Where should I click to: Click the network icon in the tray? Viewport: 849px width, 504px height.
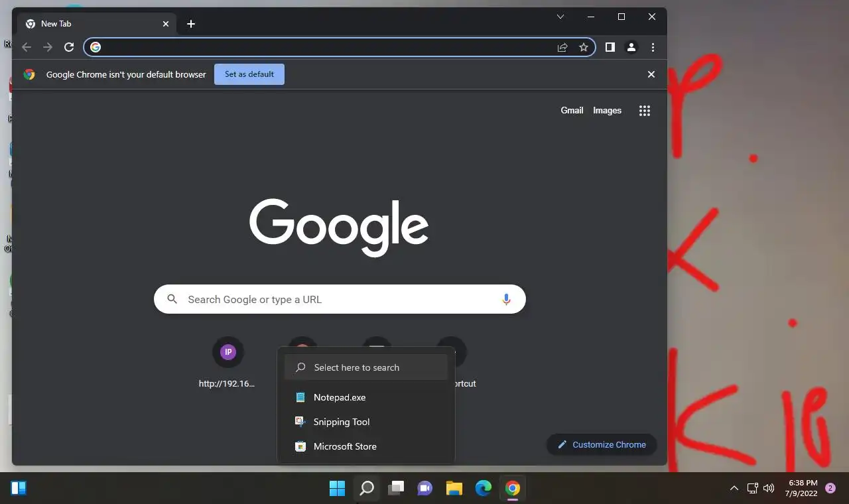point(752,488)
